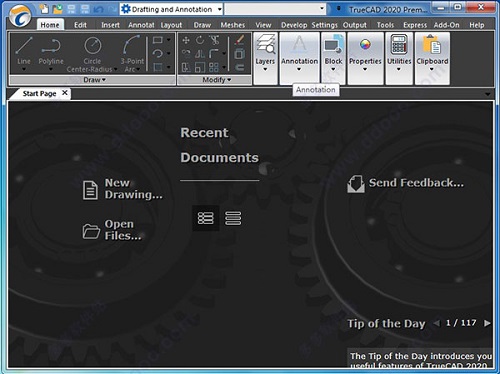Select the Scale tool in Modify panel

(x=200, y=67)
